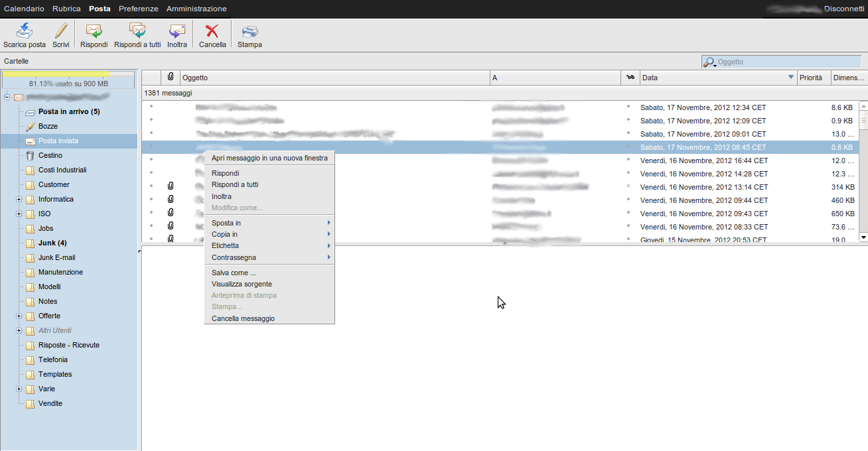Click the Disconnetti link
This screenshot has height=451, width=868.
(x=843, y=9)
